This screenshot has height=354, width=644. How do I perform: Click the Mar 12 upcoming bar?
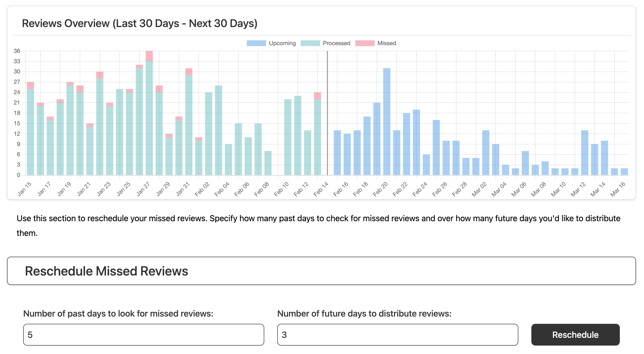point(585,153)
